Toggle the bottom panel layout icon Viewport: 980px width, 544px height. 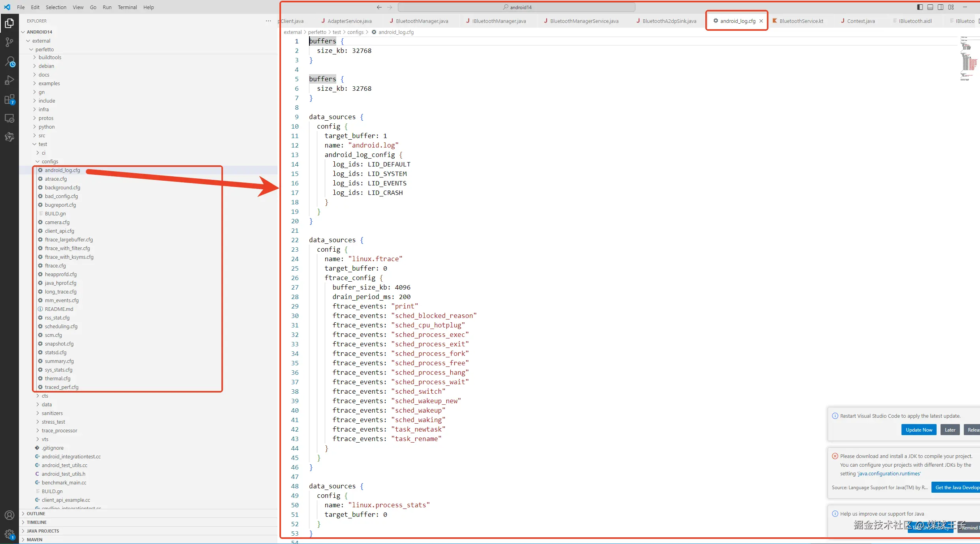930,7
